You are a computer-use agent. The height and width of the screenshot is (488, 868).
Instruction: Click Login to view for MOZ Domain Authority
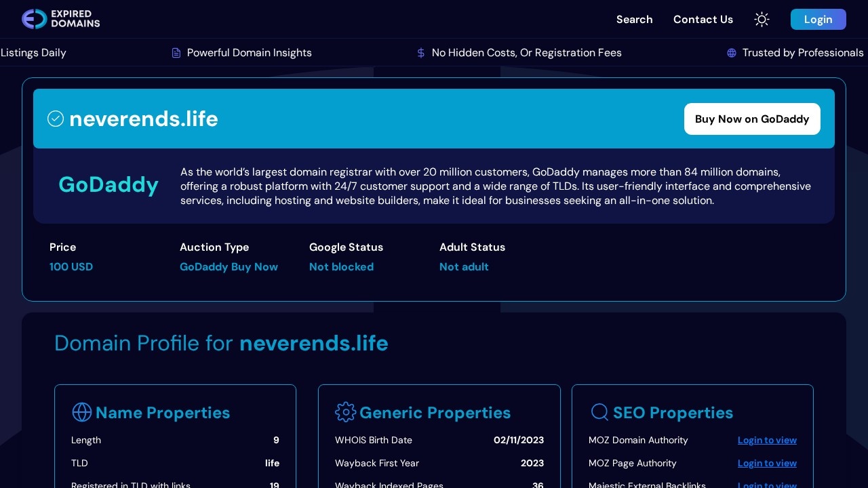coord(766,440)
